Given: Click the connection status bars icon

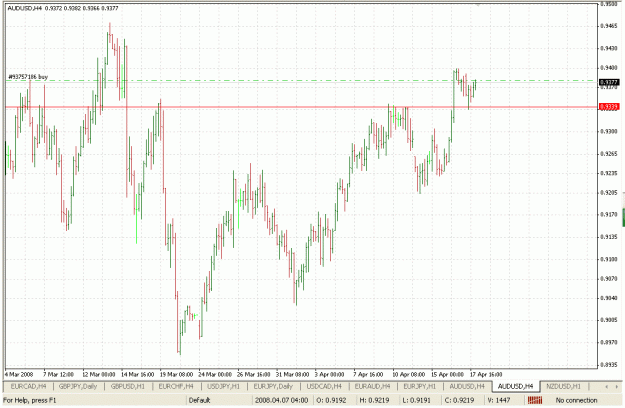Looking at the screenshot, I should (535, 400).
